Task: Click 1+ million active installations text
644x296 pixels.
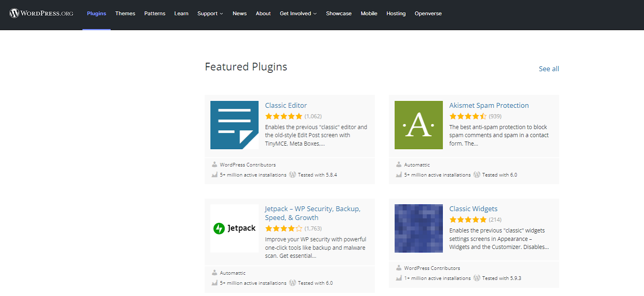Action: (x=437, y=278)
